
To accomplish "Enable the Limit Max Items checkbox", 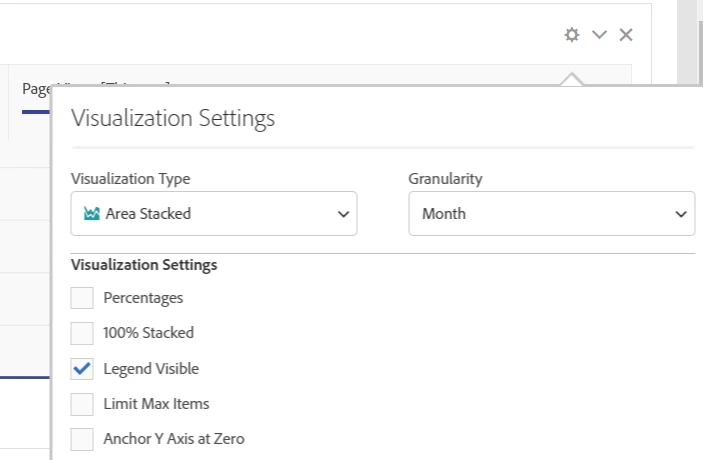I will point(82,404).
